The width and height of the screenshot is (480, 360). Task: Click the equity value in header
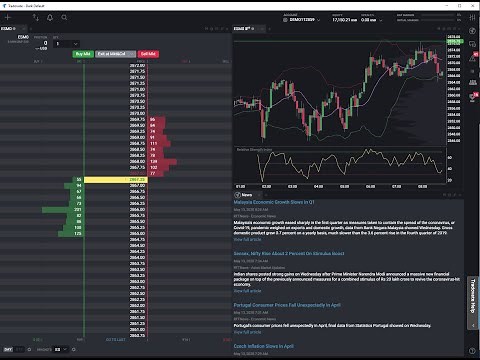[345, 20]
